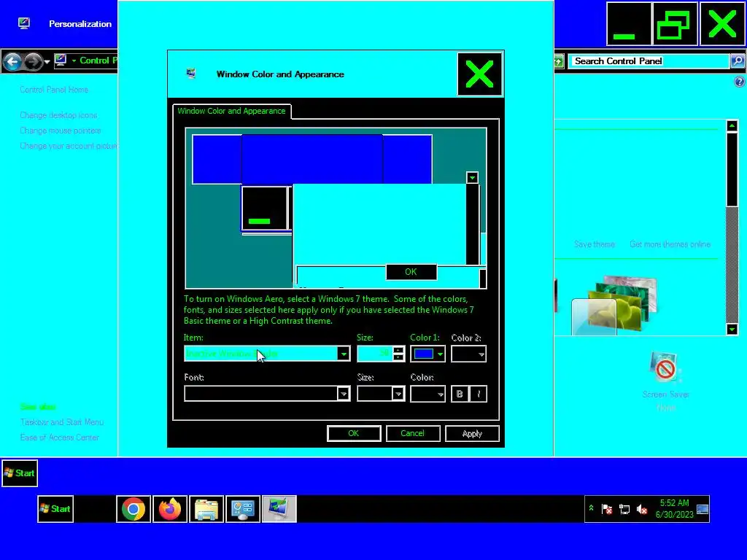Viewport: 747px width, 560px height.
Task: Click the Personalization window title icon
Action: [24, 23]
